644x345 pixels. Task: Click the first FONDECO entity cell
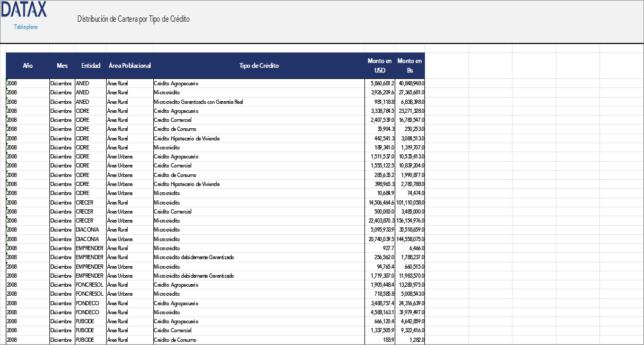coord(87,303)
